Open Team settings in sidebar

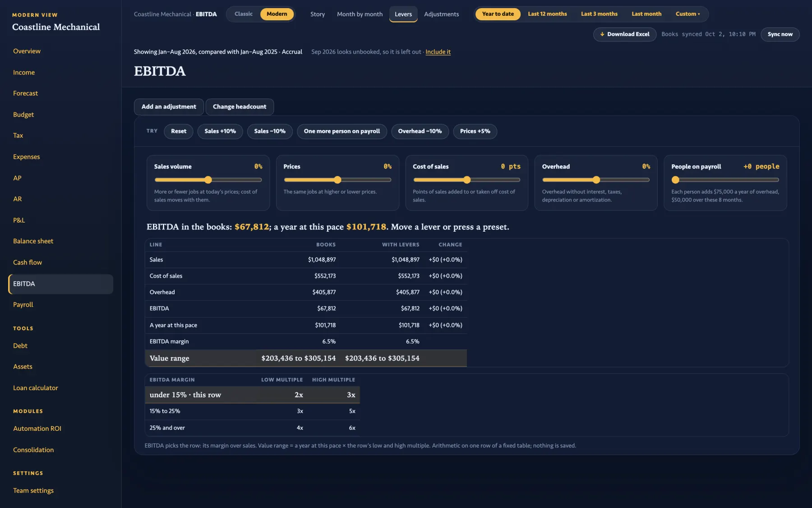(33, 490)
